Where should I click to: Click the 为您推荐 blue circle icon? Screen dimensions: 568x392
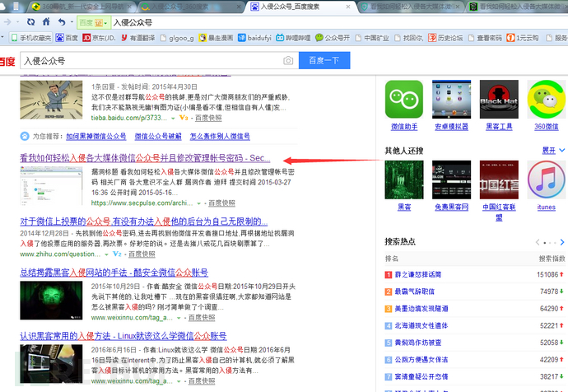[25, 136]
